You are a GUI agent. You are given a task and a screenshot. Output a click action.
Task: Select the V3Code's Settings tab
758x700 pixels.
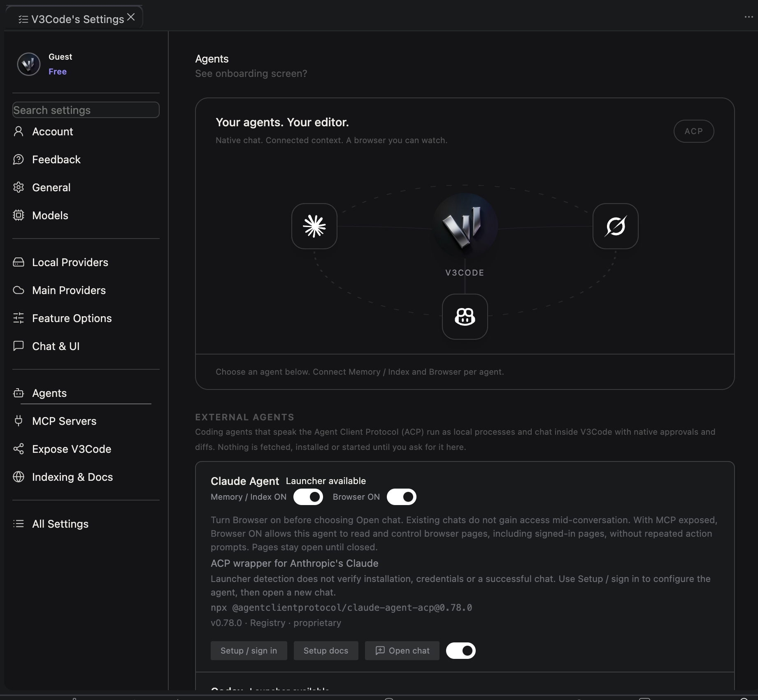point(74,17)
